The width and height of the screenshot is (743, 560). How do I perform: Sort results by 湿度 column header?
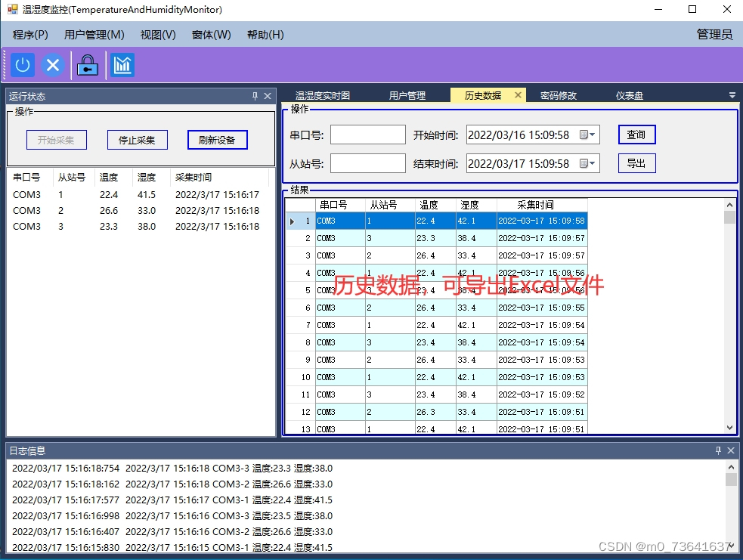[476, 205]
